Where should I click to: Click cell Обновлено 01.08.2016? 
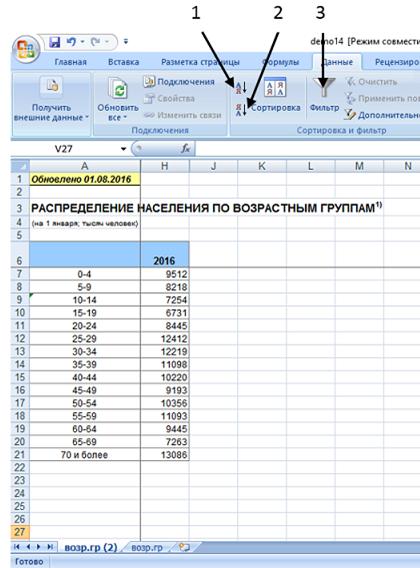tap(84, 179)
